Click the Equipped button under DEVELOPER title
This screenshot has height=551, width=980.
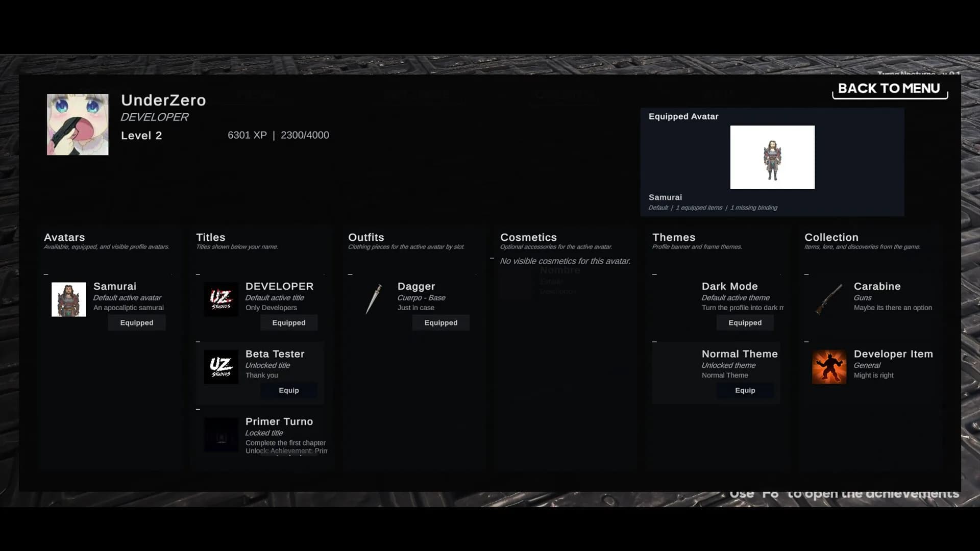point(289,322)
